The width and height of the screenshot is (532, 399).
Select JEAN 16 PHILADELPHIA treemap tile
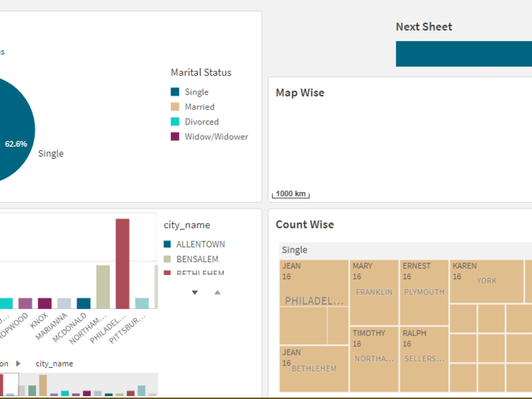pos(314,284)
